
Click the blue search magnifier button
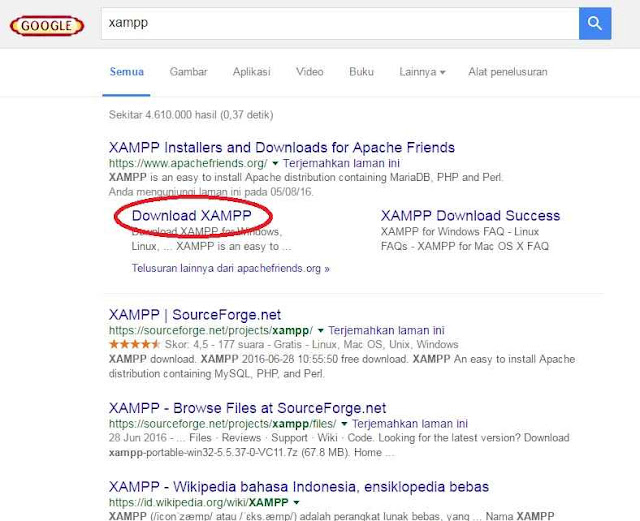(595, 23)
